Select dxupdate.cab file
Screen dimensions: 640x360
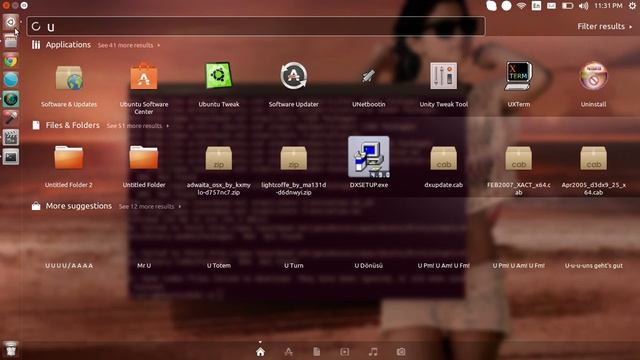[444, 158]
